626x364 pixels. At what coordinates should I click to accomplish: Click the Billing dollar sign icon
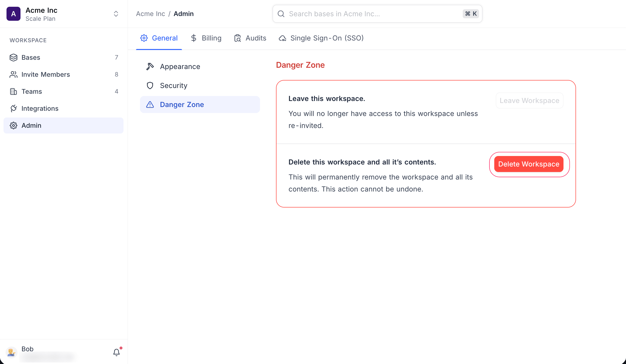(194, 38)
